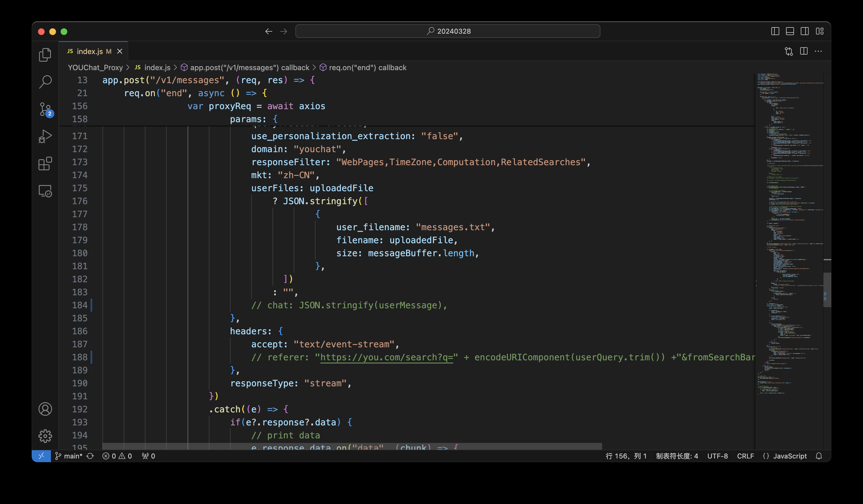Change the JavaScript language mode in status bar
The image size is (863, 504).
790,456
